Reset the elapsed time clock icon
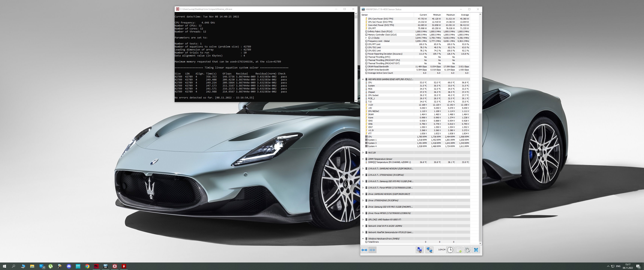Screen dimensions: 644x270 [450, 250]
